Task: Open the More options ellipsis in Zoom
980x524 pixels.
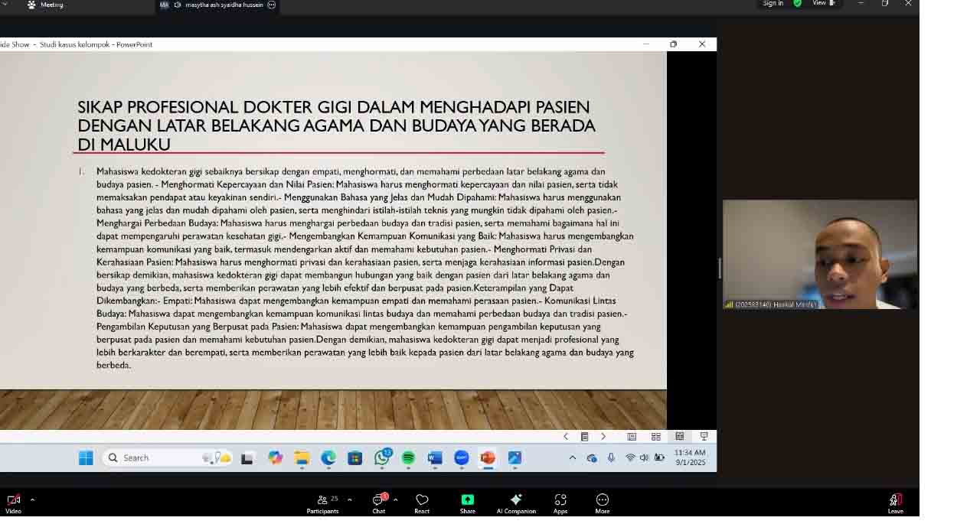Action: click(603, 503)
